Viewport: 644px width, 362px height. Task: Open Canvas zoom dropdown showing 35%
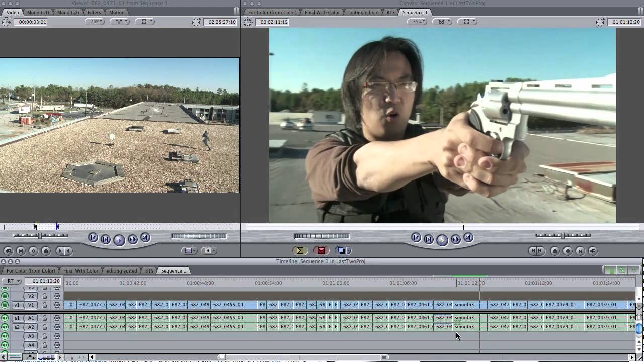[417, 22]
